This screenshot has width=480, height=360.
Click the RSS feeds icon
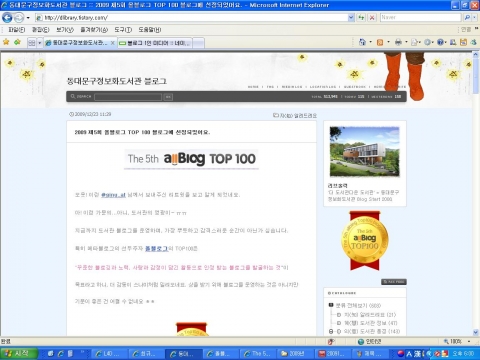(x=380, y=42)
